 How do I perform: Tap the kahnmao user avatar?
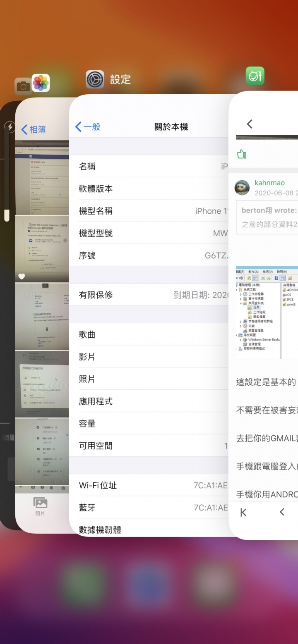pos(242,188)
